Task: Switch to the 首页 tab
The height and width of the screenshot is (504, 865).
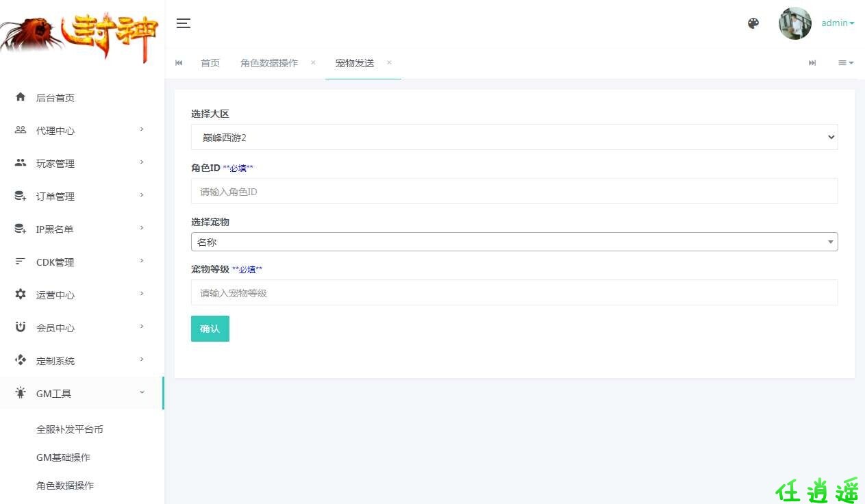Action: [210, 63]
